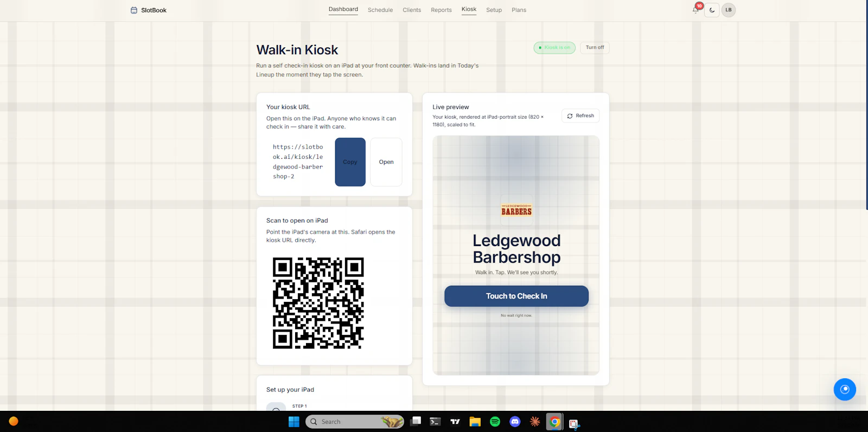The width and height of the screenshot is (868, 432).
Task: Click the Walk-in Kiosk heading
Action: coord(297,50)
